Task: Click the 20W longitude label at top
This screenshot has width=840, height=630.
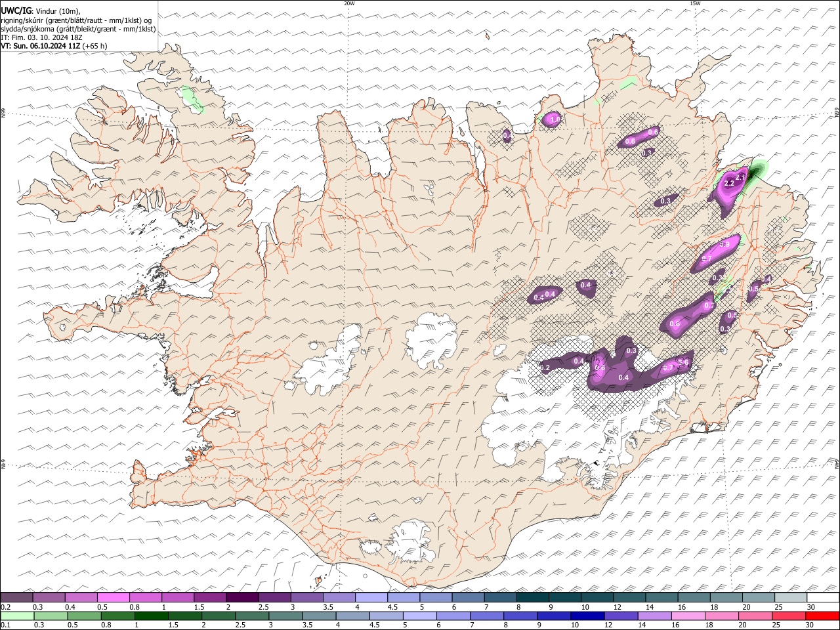Action: [349, 3]
